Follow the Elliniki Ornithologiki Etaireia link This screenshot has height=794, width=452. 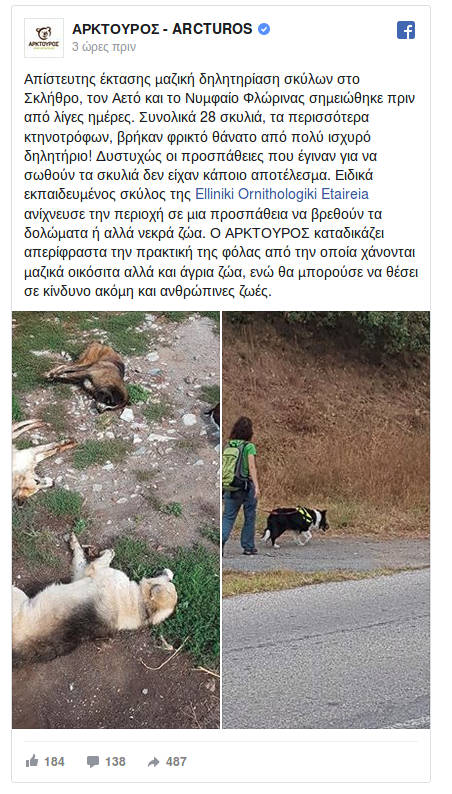click(x=282, y=194)
